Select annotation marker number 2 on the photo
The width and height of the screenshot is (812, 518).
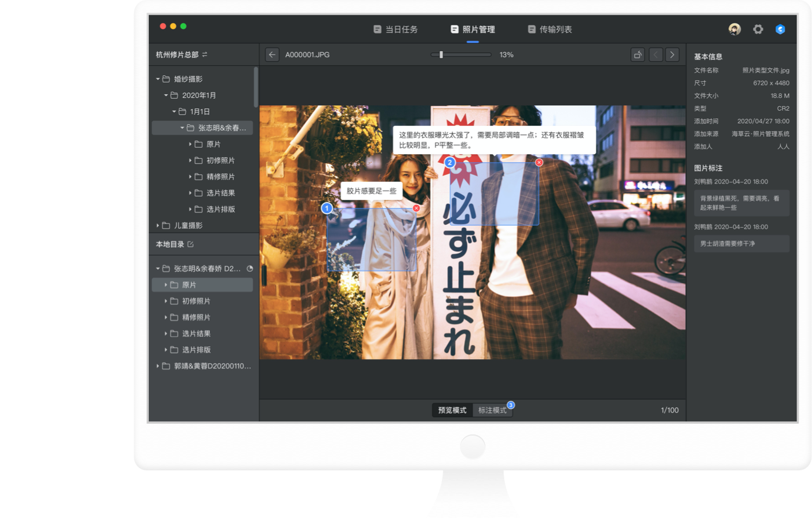point(450,162)
